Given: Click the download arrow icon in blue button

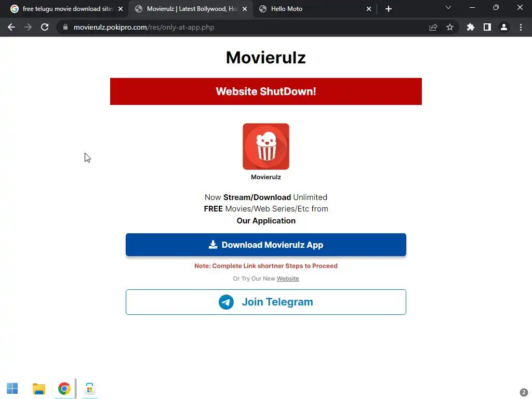Looking at the screenshot, I should (x=212, y=245).
